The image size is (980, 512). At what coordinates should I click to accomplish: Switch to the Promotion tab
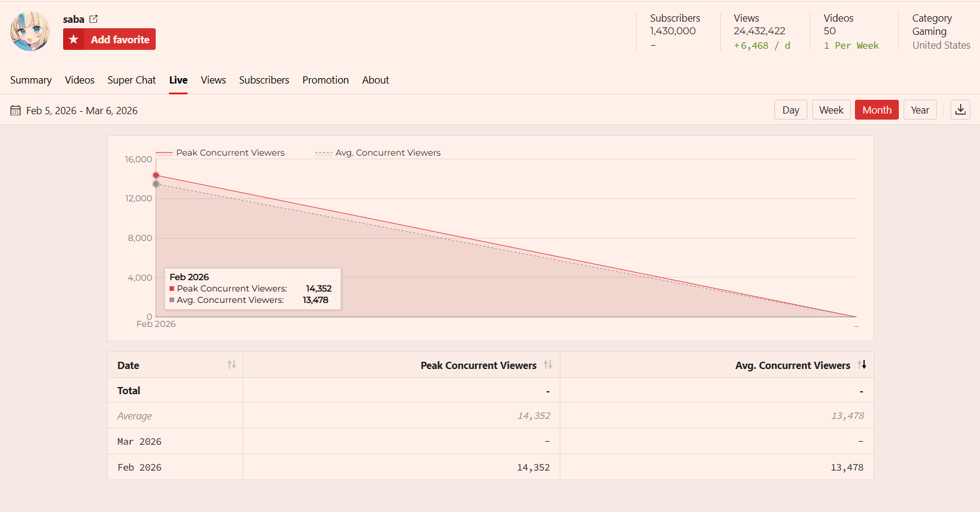[x=325, y=80]
